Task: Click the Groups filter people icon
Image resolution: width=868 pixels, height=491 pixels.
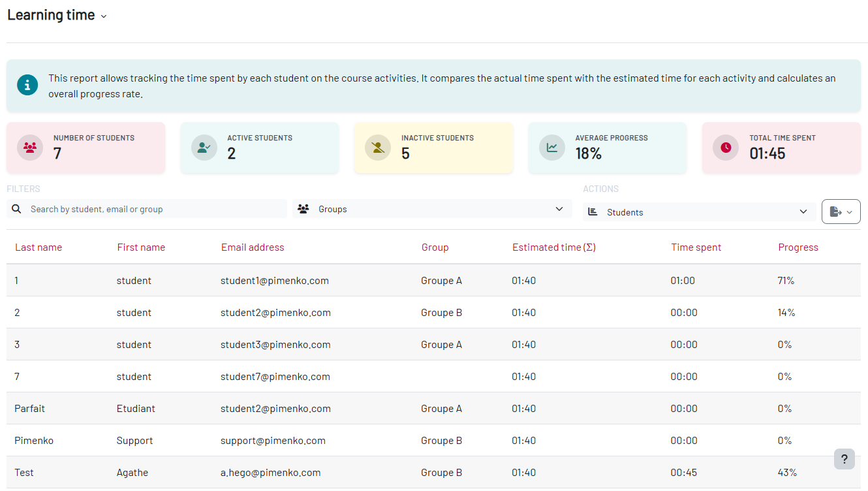Action: click(x=303, y=209)
